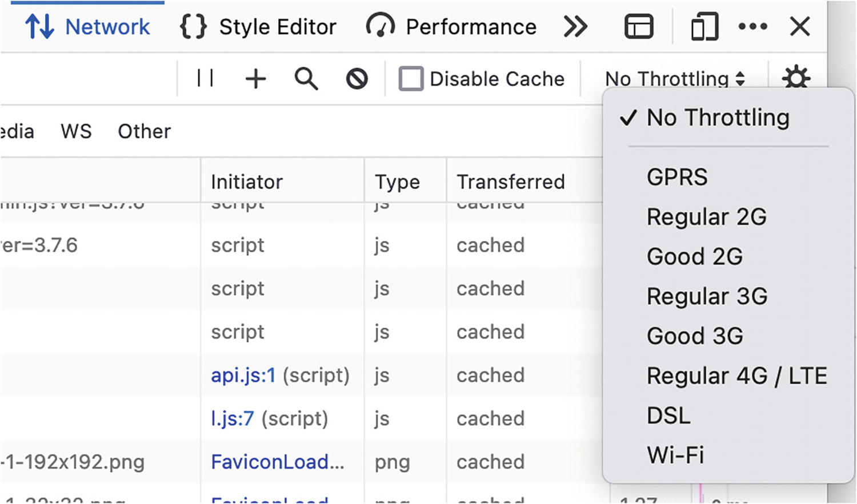Enable the Disable Cache checkbox
Screen dimensions: 857x504
[x=411, y=79]
